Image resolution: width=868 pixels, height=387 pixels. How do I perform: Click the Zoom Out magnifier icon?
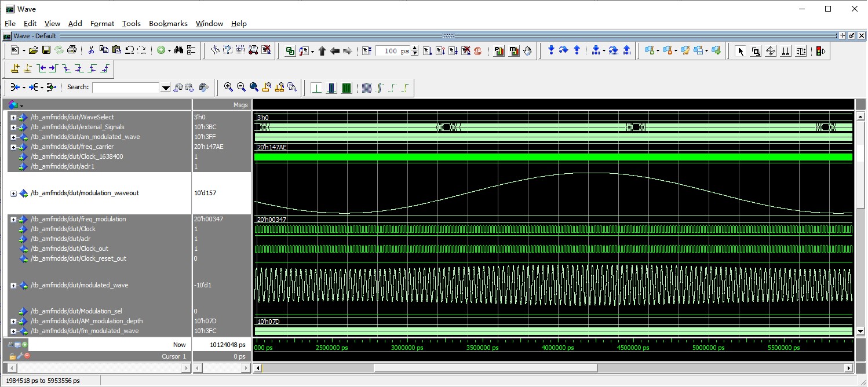coord(241,87)
